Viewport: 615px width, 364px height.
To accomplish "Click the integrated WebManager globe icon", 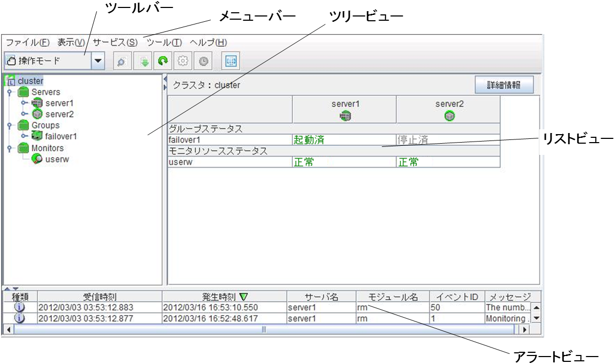I will pyautogui.click(x=231, y=61).
